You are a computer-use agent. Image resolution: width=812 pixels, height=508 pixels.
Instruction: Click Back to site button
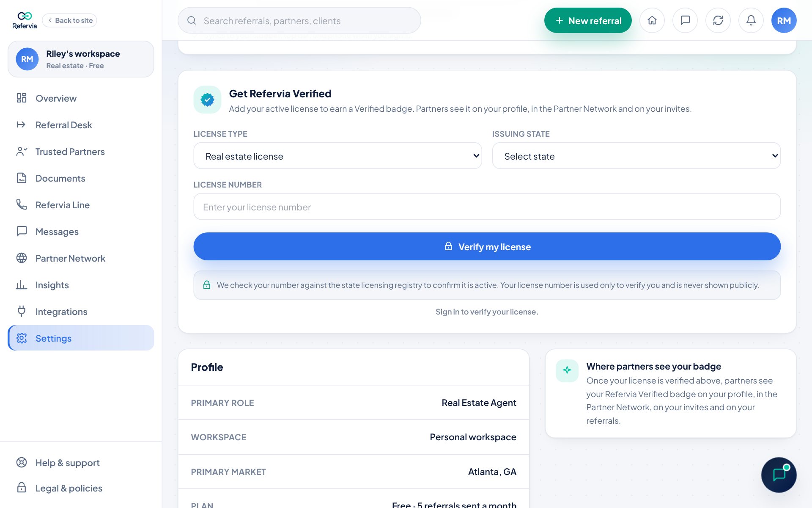click(x=69, y=20)
